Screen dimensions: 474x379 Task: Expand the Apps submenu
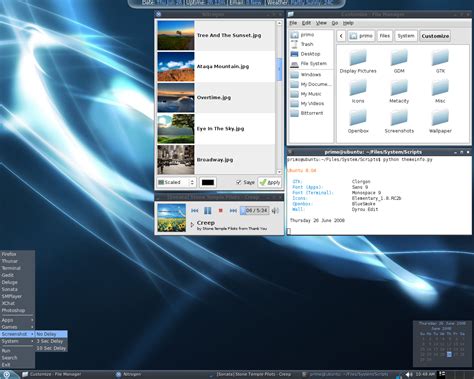coord(17,320)
